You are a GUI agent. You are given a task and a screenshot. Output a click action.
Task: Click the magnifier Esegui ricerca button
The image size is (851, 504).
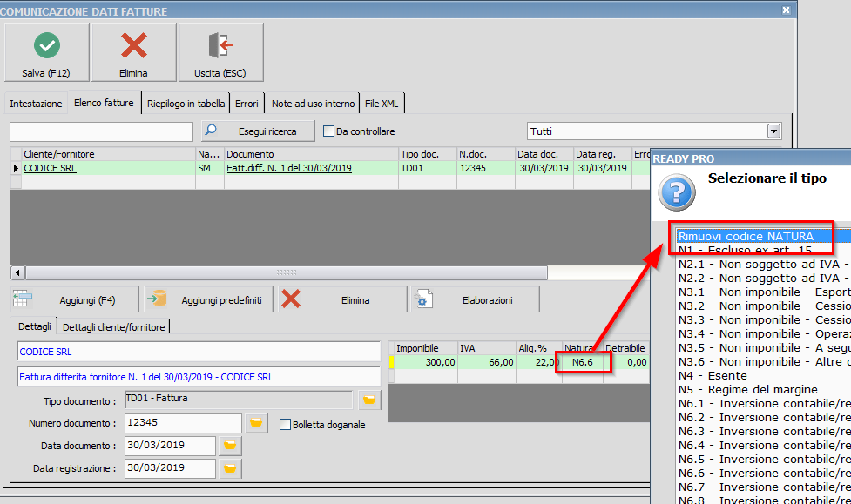pos(258,131)
